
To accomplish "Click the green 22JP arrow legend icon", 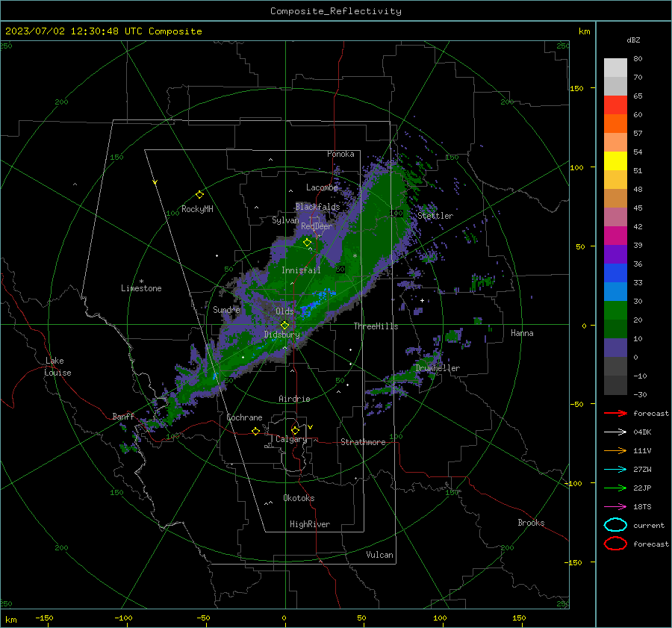I will (x=615, y=488).
